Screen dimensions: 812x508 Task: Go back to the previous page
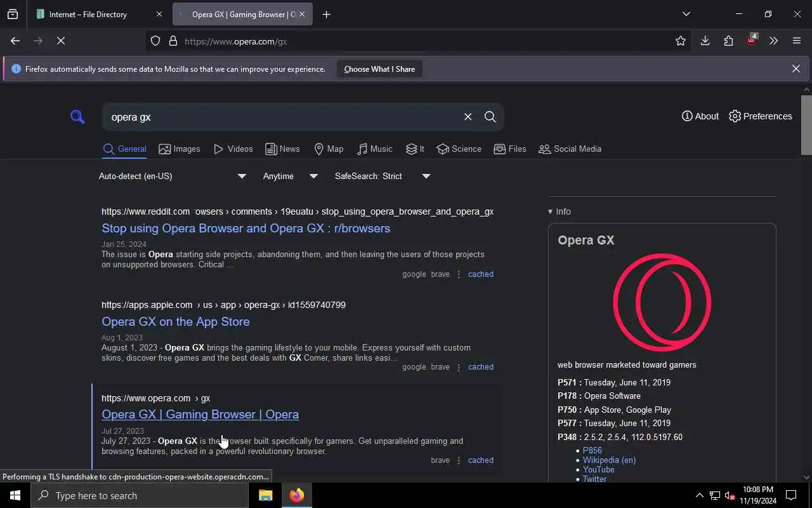(15, 41)
